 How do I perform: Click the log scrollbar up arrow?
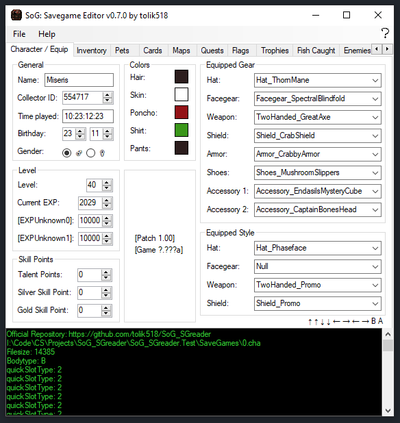pos(388,334)
